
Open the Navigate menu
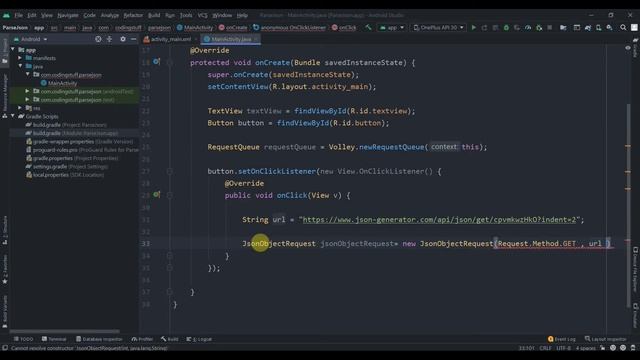point(68,15)
